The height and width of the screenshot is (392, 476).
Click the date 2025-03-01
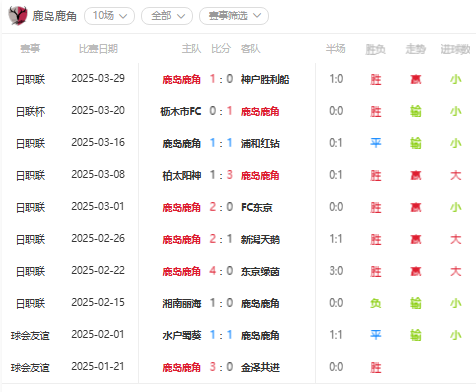tap(98, 207)
